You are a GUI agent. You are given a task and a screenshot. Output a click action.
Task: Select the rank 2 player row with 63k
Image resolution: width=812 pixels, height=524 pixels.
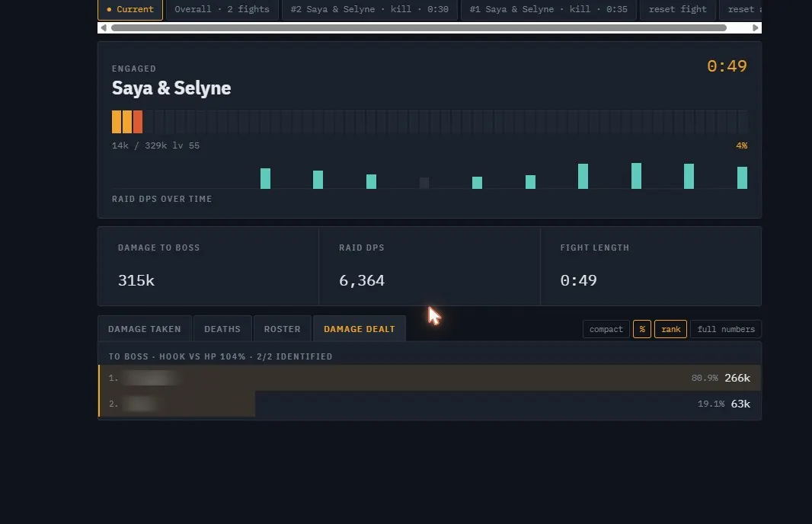(x=430, y=404)
